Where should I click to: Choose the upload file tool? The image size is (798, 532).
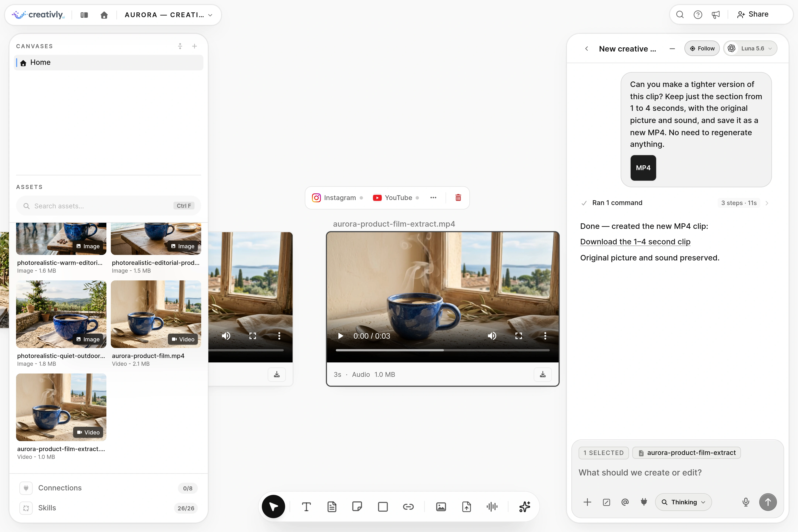pos(467,507)
